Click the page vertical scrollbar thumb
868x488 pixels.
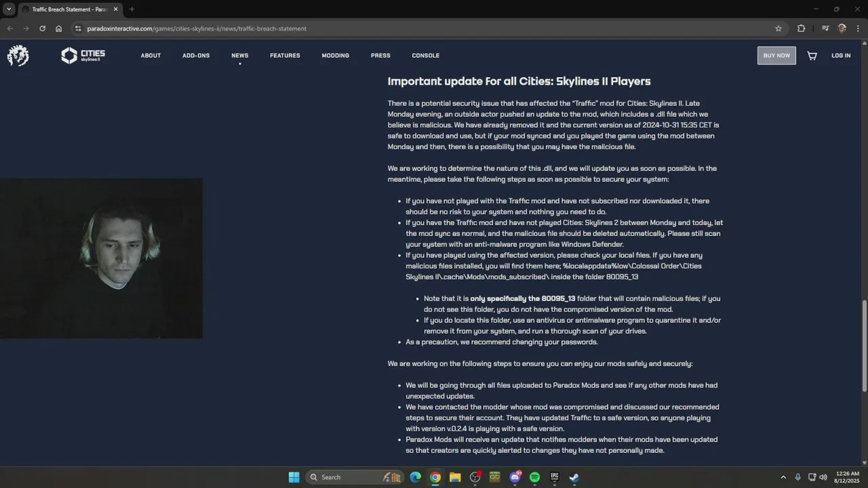(864, 345)
